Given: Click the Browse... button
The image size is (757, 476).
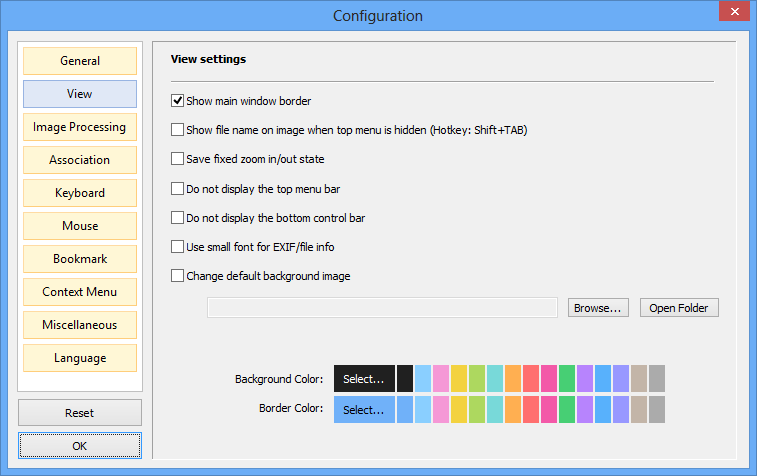Looking at the screenshot, I should [598, 308].
